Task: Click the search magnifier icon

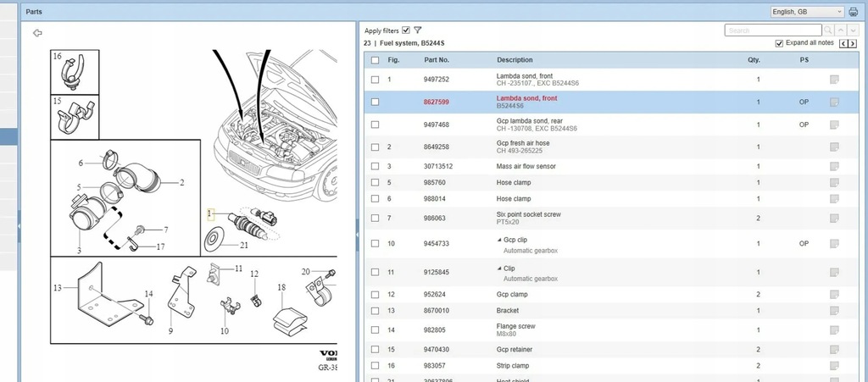Action: 827,30
